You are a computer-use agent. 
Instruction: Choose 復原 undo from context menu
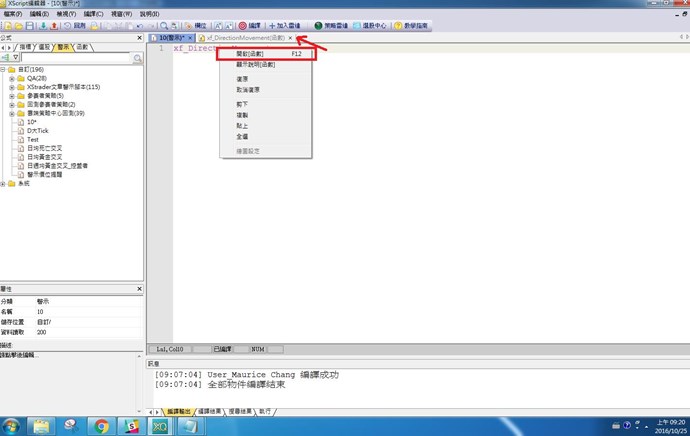click(266, 79)
